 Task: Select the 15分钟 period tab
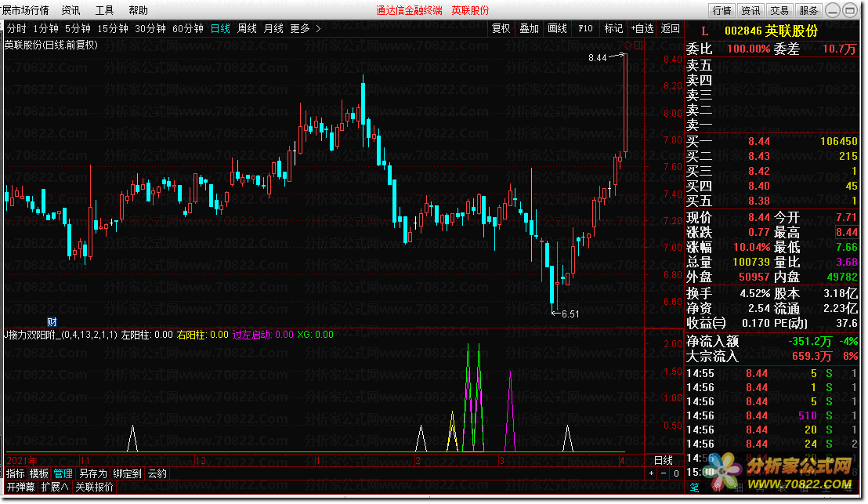point(112,28)
